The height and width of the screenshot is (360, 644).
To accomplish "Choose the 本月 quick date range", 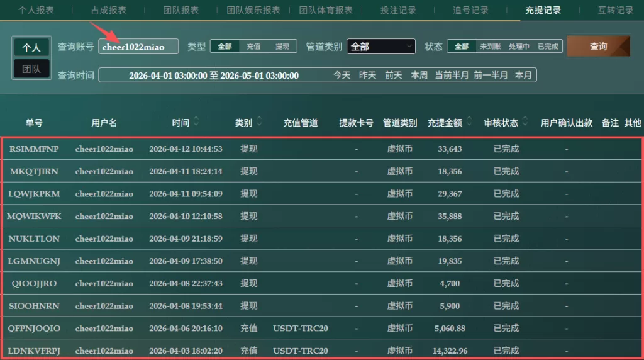I will pyautogui.click(x=523, y=75).
